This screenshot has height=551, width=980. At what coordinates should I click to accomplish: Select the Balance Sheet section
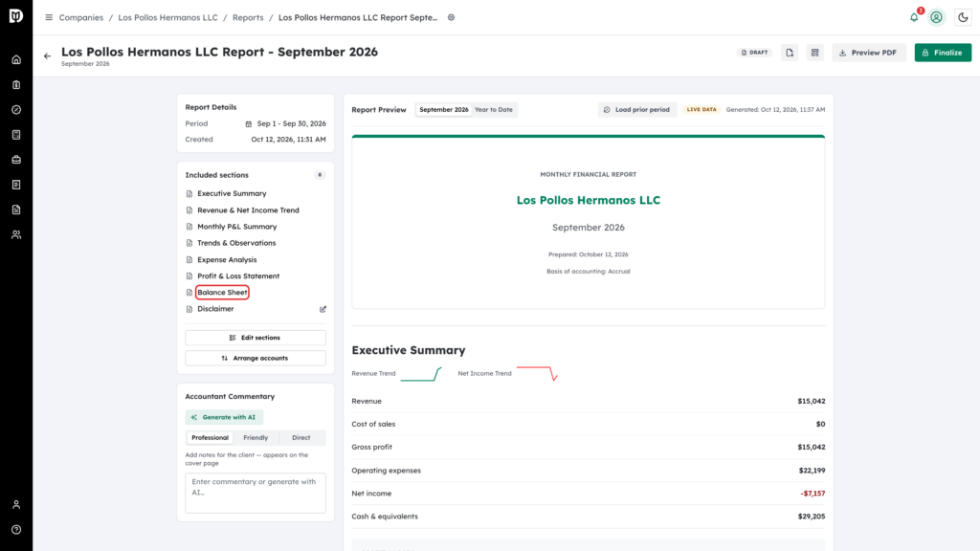pyautogui.click(x=222, y=293)
